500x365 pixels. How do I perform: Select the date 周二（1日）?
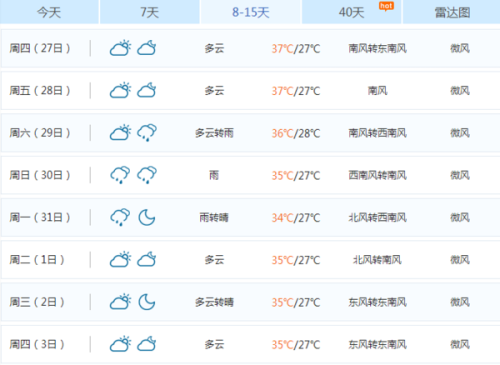[x=37, y=260]
